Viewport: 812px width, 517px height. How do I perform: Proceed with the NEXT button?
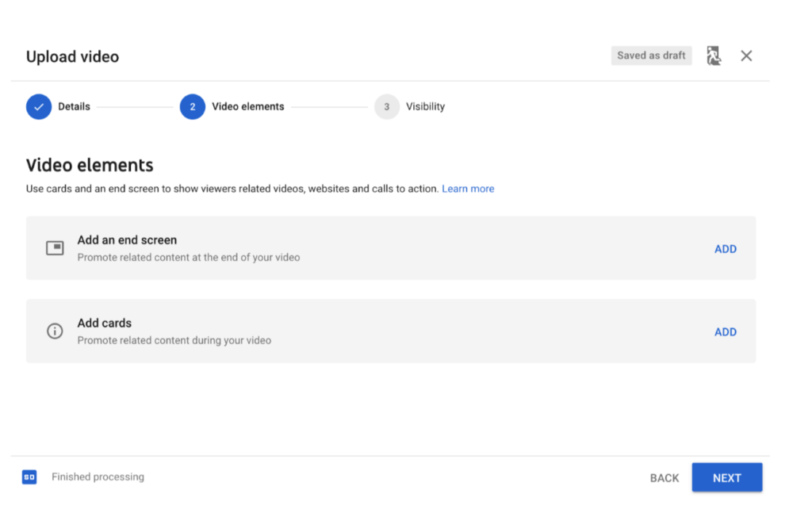[726, 478]
